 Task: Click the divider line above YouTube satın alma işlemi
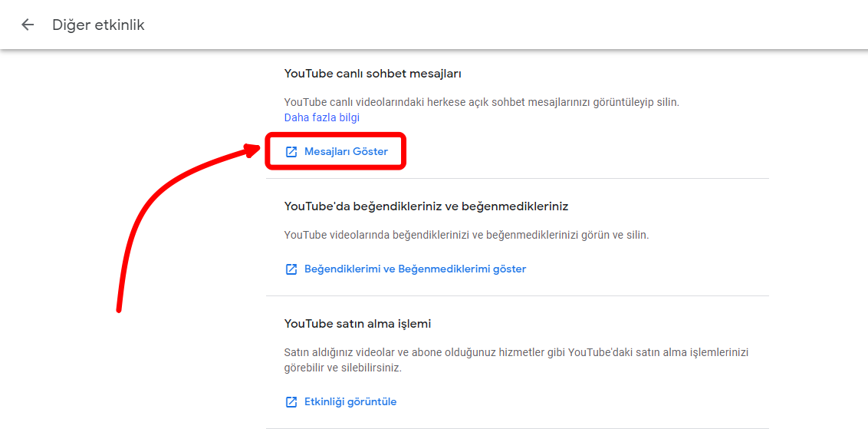point(517,296)
